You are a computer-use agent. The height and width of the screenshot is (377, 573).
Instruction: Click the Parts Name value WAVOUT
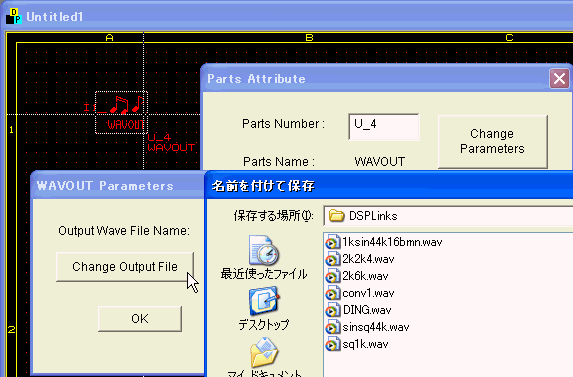tap(379, 161)
